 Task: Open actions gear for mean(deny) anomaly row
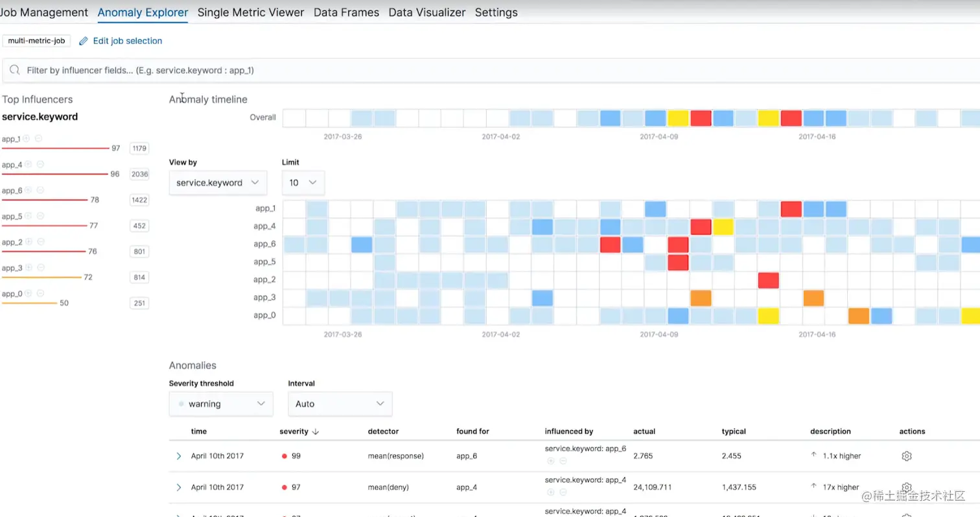[x=907, y=487]
